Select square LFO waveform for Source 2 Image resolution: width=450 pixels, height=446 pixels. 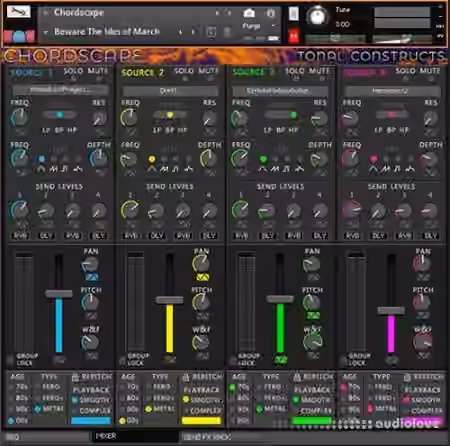click(x=176, y=169)
